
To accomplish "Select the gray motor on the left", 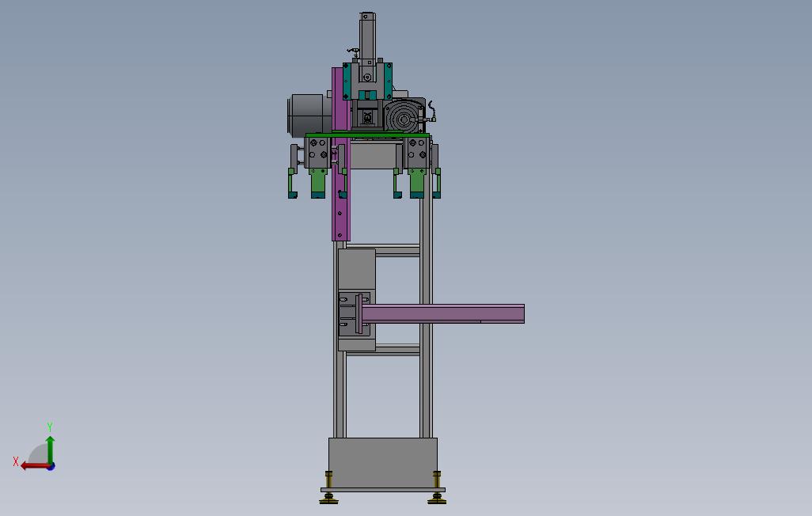I will (309, 115).
